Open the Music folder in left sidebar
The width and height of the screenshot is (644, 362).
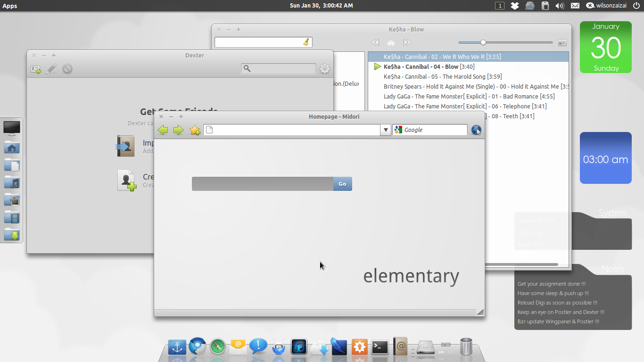click(x=12, y=182)
